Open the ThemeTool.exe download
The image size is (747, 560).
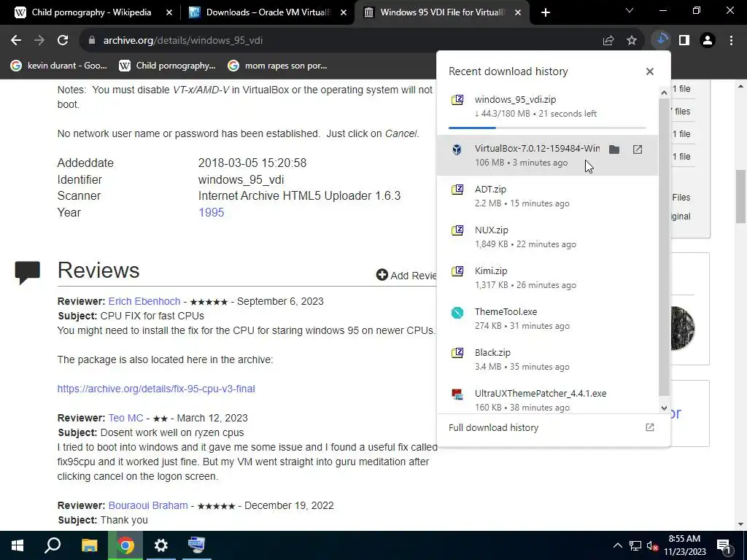(x=547, y=319)
